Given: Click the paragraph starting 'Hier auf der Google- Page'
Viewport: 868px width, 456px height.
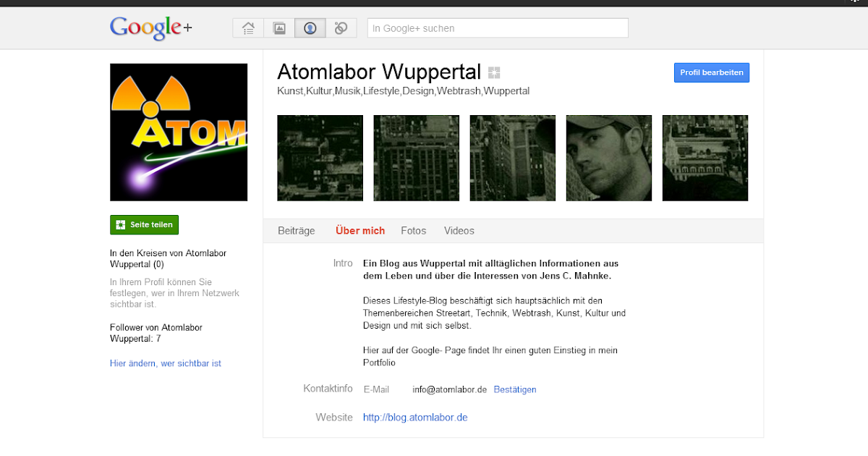Looking at the screenshot, I should 490,356.
